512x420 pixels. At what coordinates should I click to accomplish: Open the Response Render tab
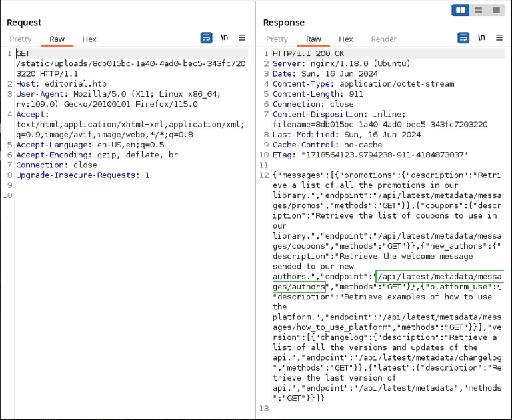pos(384,39)
